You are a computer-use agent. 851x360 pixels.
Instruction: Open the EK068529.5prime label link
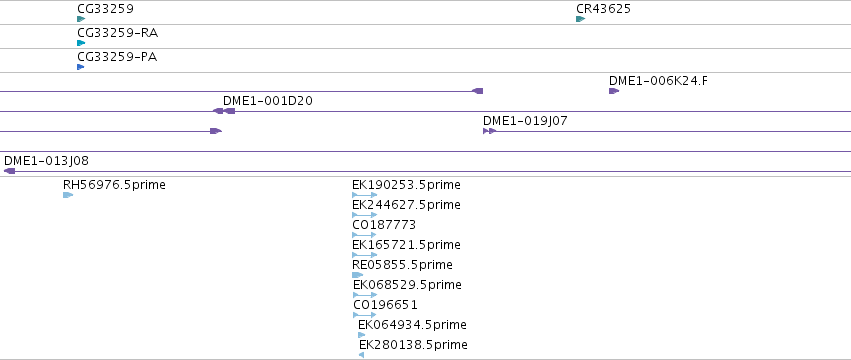point(407,285)
